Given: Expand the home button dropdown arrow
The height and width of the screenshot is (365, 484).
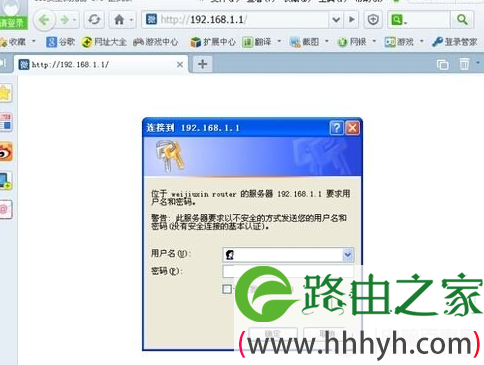Looking at the screenshot, I should pyautogui.click(x=131, y=20).
